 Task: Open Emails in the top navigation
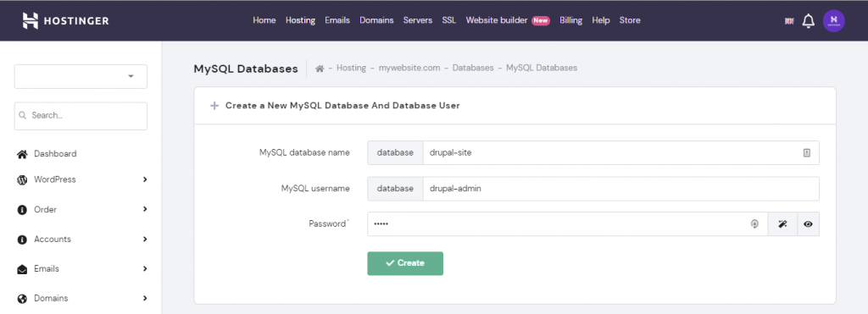point(337,20)
